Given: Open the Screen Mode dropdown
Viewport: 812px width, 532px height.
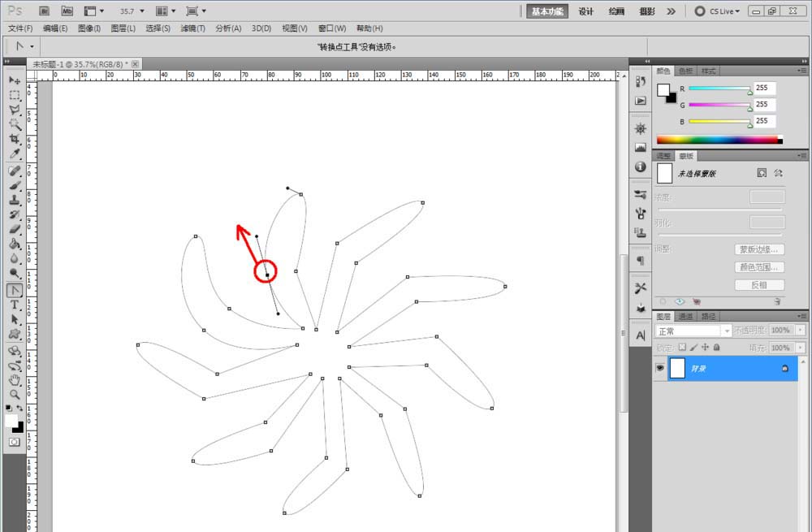Looking at the screenshot, I should (197, 11).
